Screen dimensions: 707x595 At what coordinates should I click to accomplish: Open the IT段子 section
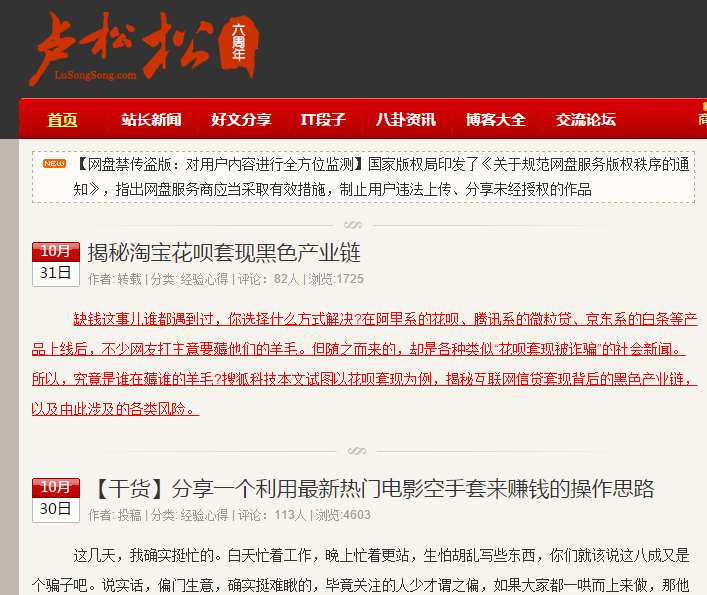click(x=323, y=120)
